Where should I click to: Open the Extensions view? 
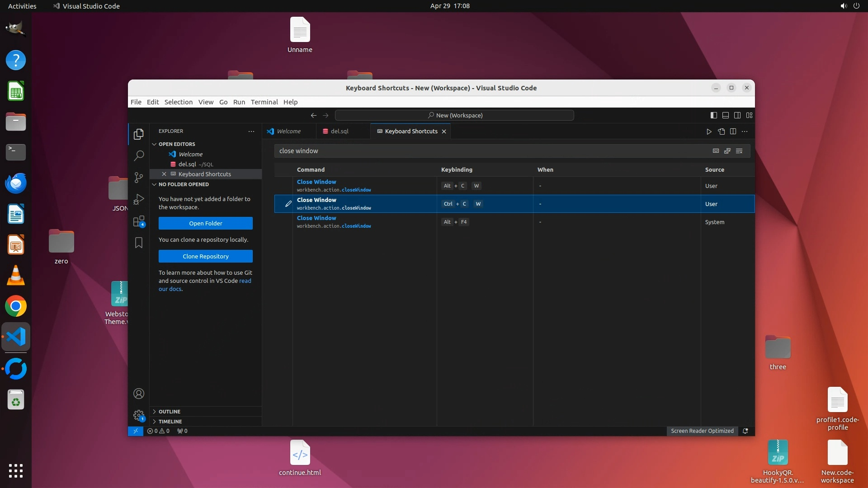click(x=139, y=221)
